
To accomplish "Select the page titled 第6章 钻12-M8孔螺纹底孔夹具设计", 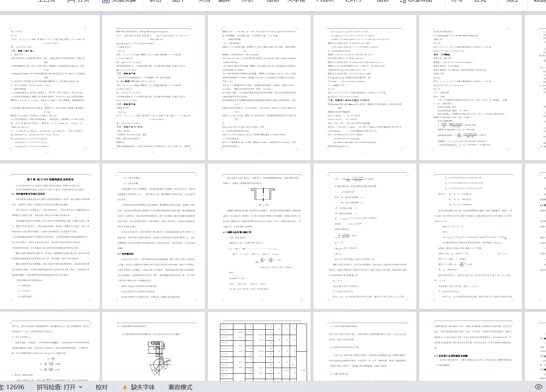I will coord(50,236).
